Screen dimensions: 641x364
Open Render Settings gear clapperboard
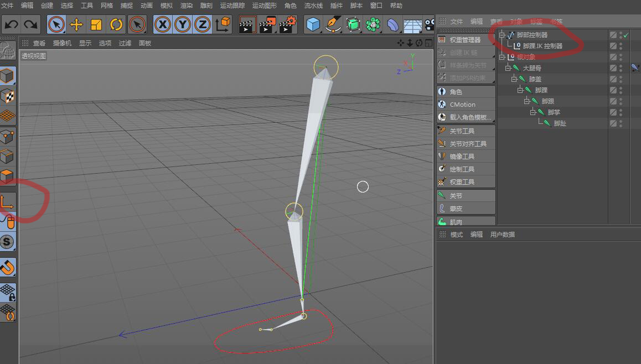(x=288, y=24)
